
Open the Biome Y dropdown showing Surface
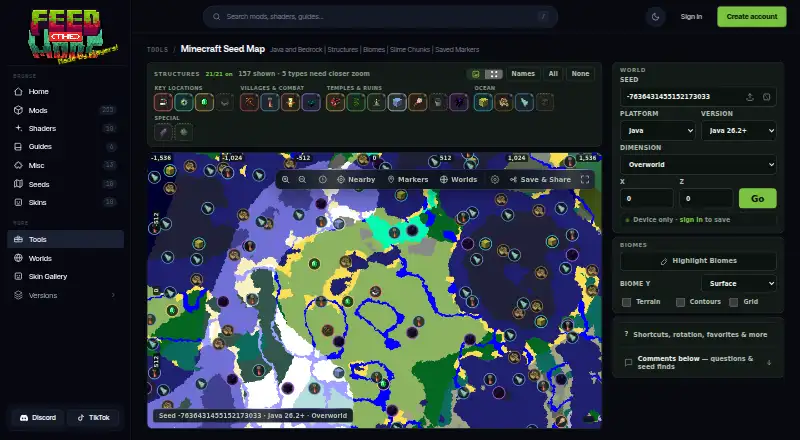[739, 283]
